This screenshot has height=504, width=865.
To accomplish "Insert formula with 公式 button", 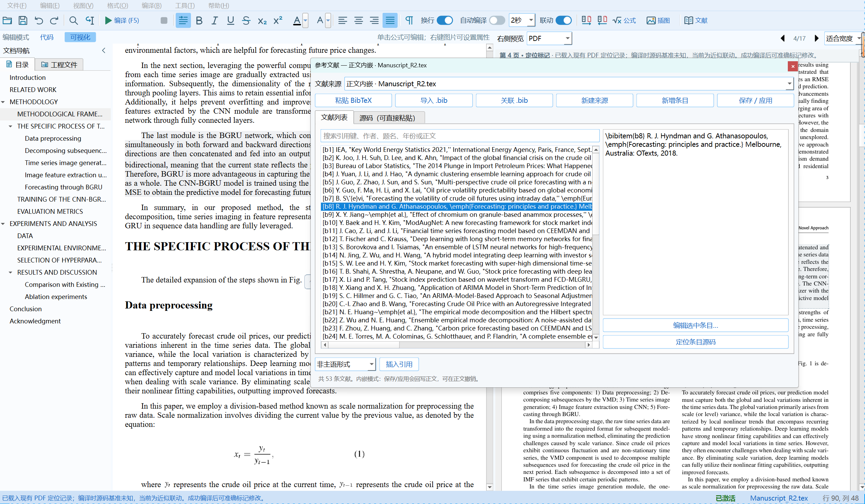I will click(624, 20).
